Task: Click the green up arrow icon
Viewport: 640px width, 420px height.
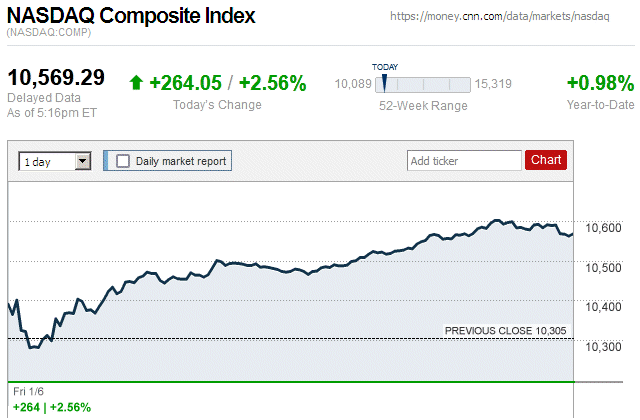Action: 136,84
